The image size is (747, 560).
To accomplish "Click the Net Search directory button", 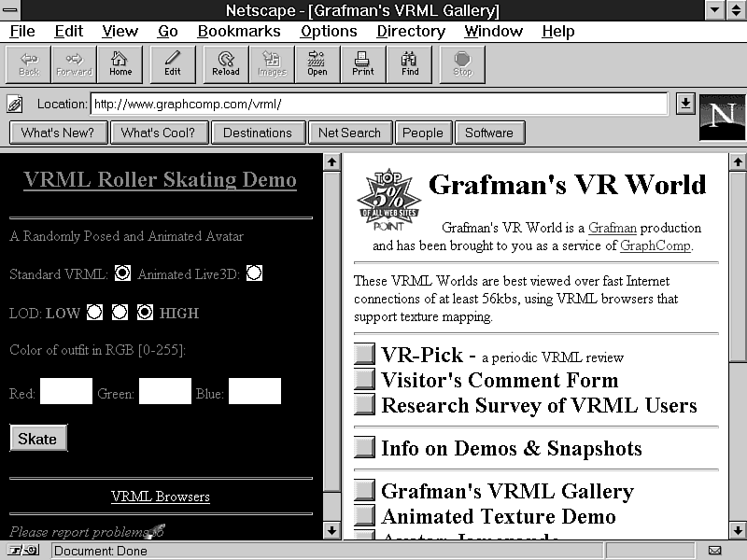I will (349, 133).
